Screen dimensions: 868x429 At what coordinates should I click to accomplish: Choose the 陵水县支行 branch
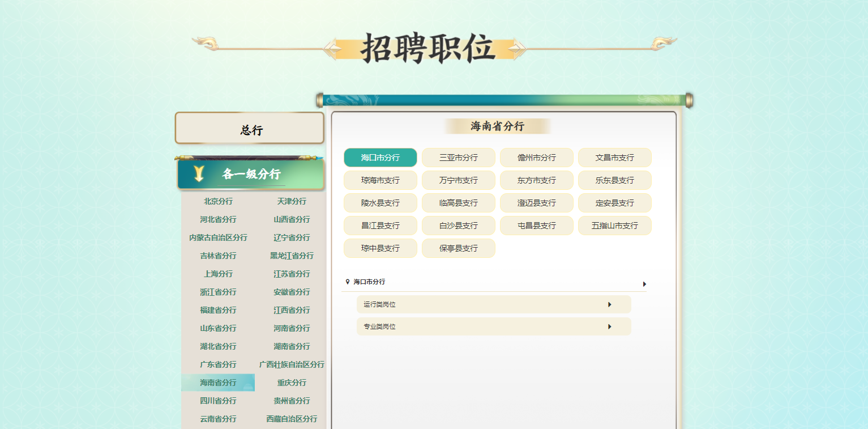pyautogui.click(x=380, y=203)
